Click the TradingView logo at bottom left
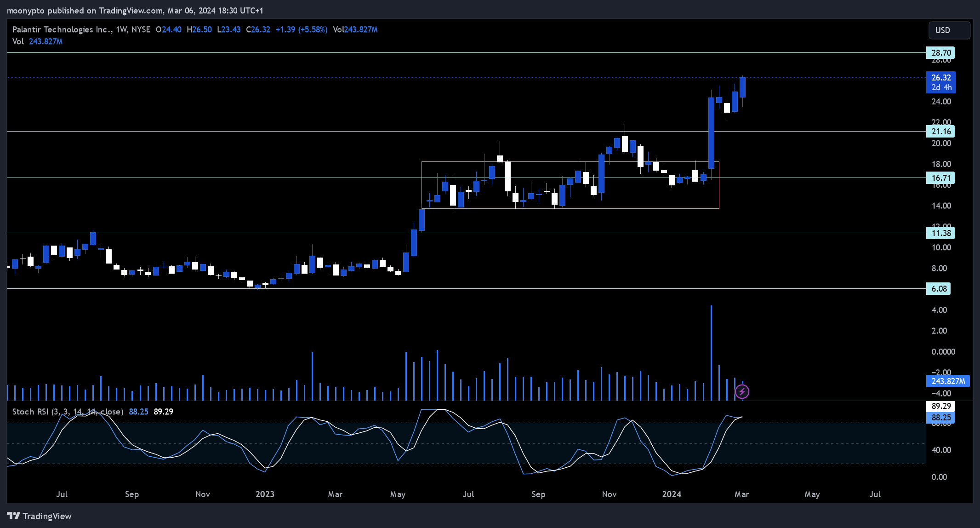 (x=40, y=516)
